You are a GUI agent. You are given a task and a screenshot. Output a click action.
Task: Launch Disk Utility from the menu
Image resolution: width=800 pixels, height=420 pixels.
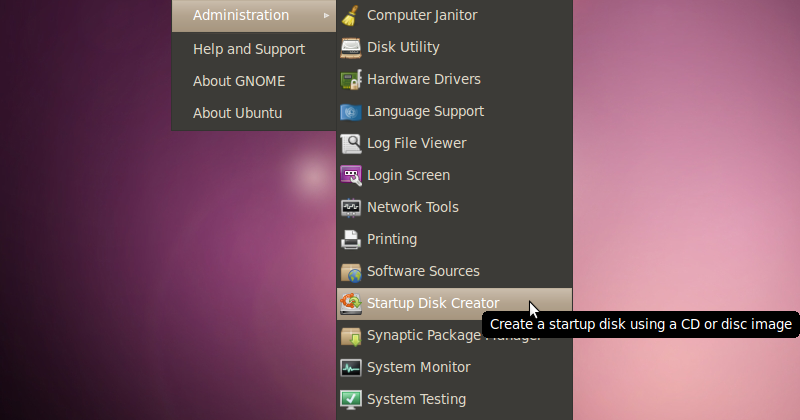454,47
